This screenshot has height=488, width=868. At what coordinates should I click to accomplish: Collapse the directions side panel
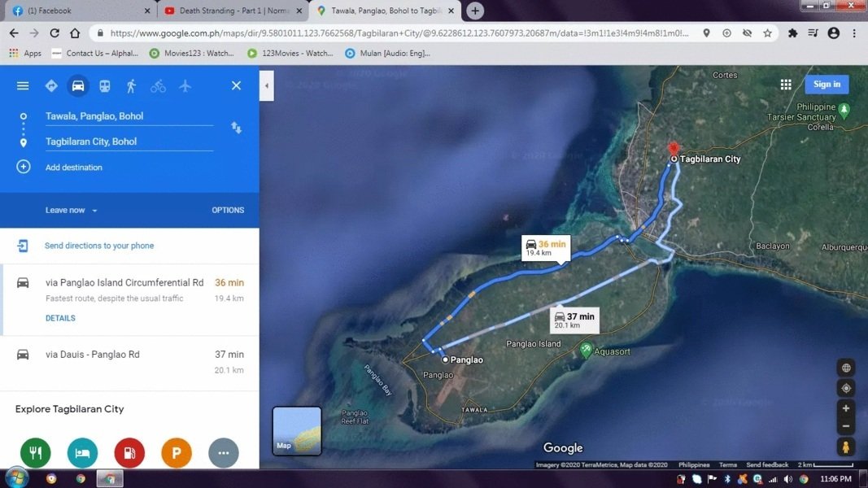265,84
